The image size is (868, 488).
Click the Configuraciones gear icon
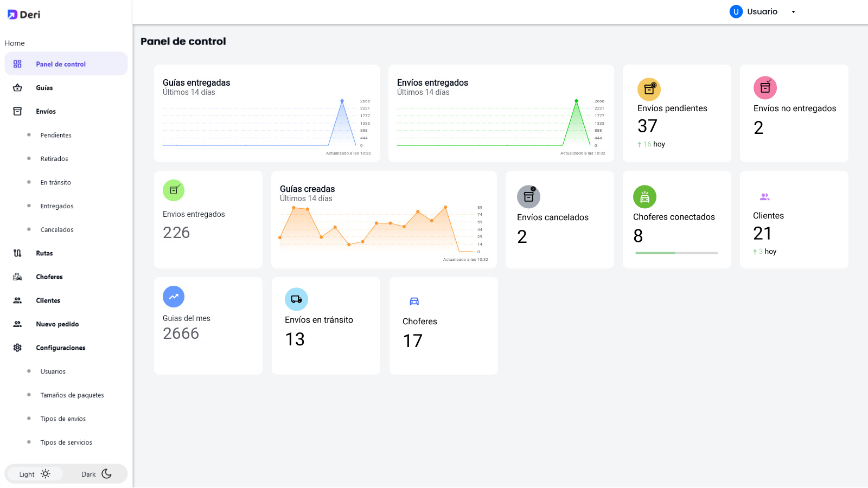(17, 348)
